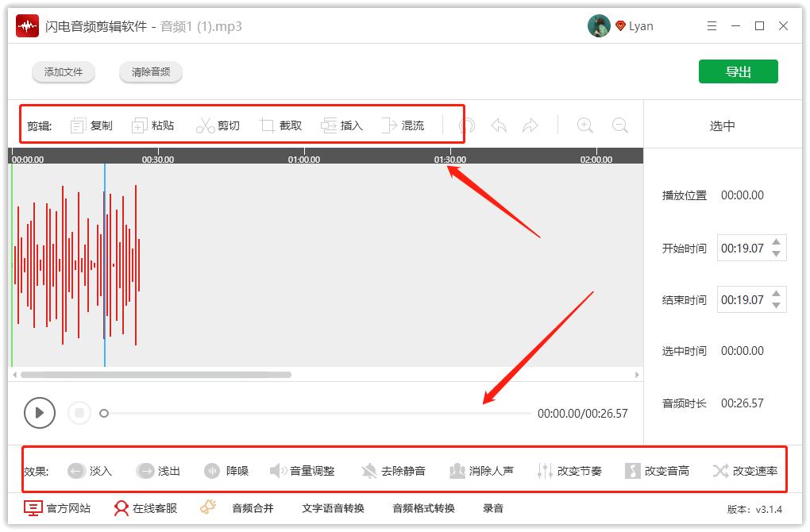The height and width of the screenshot is (532, 810).
Task: Click the Clear Audio (清除音频) button
Action: pos(151,71)
